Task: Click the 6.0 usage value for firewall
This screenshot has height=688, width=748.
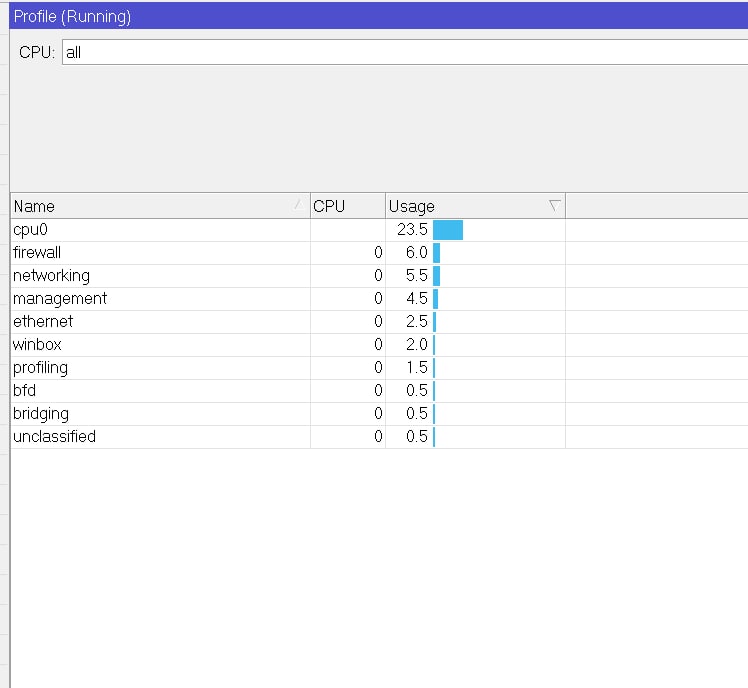Action: tap(416, 252)
